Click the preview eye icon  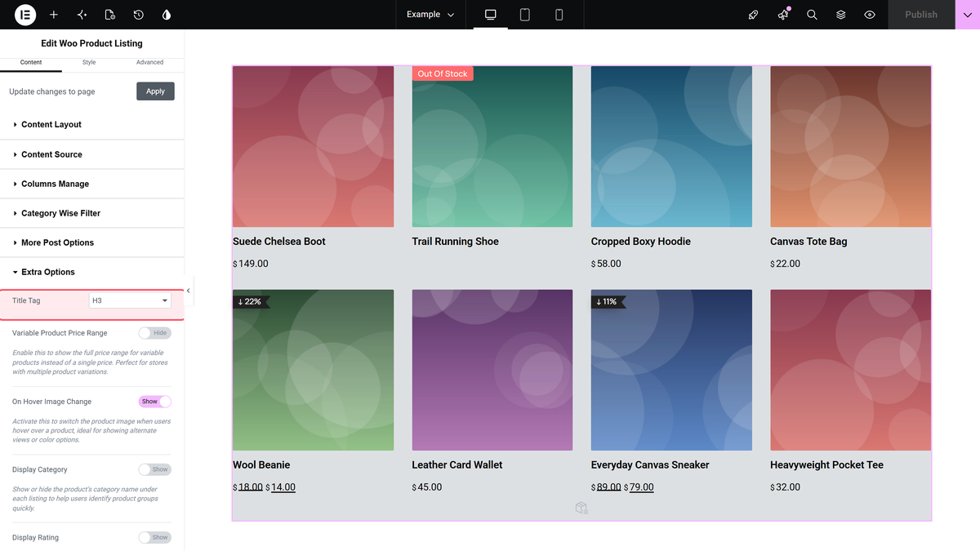click(x=870, y=15)
